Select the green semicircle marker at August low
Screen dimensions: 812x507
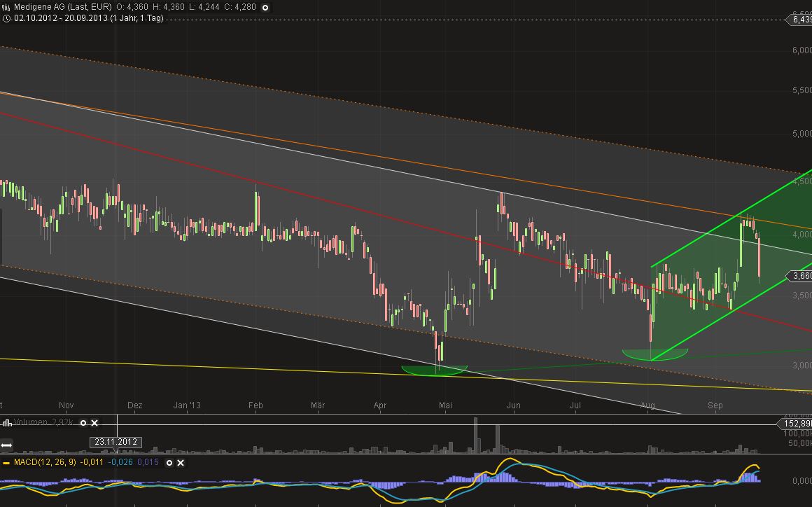(655, 355)
